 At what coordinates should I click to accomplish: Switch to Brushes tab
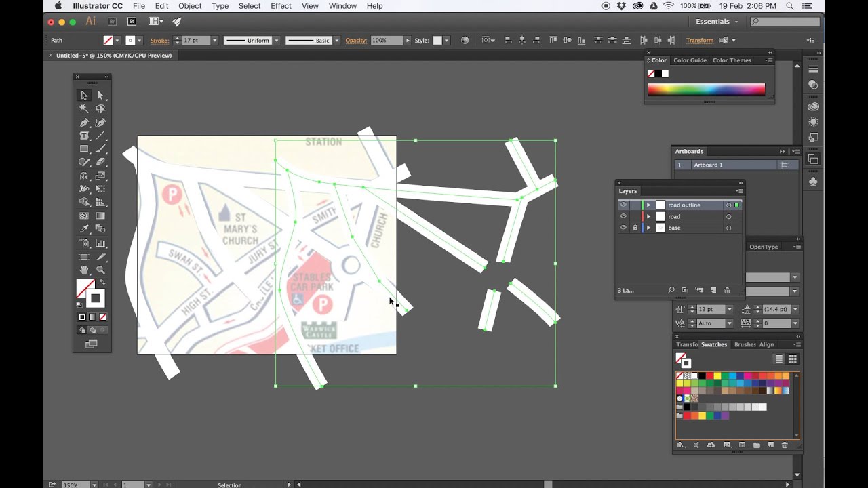coord(744,344)
